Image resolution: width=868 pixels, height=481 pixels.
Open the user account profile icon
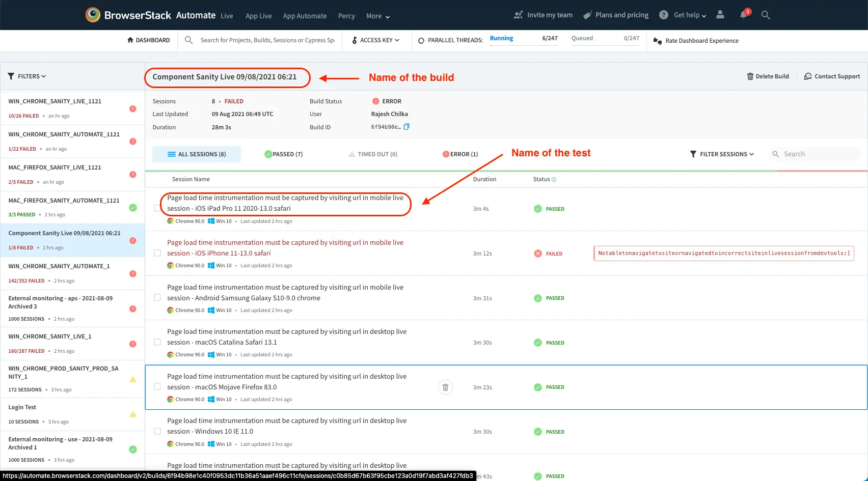720,15
